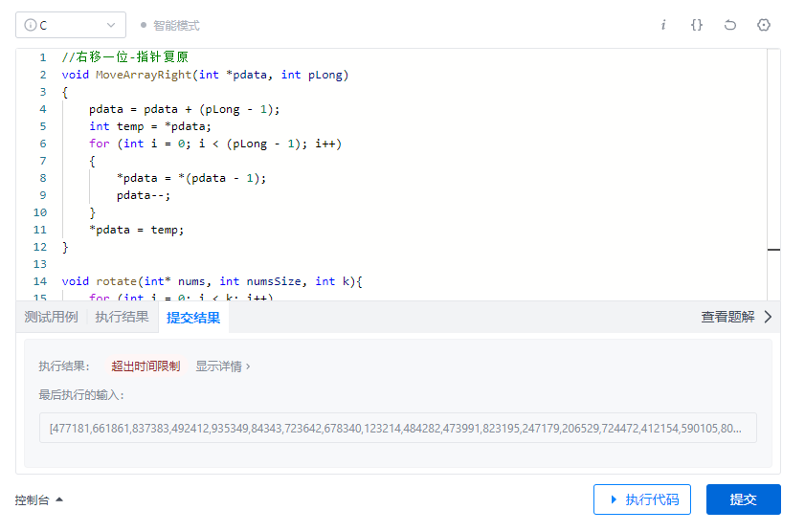805x532 pixels.
Task: Click 'int temp = *pdata;' on line 5
Action: (x=150, y=126)
